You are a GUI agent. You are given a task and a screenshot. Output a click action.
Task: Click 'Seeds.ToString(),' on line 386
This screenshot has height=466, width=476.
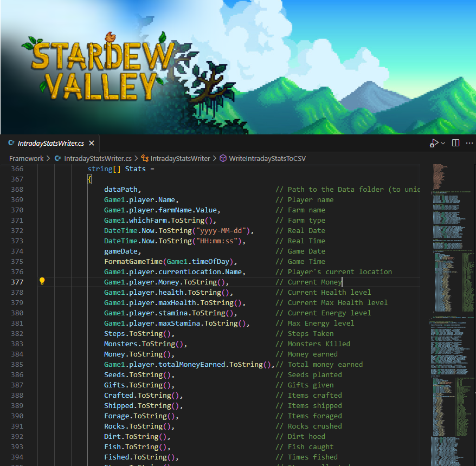(139, 375)
